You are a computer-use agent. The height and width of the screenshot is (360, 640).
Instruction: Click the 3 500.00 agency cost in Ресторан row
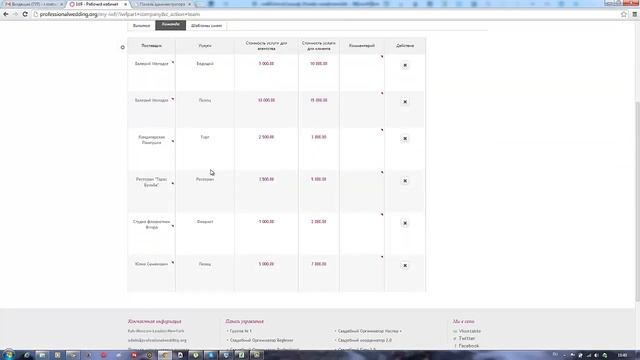[266, 179]
